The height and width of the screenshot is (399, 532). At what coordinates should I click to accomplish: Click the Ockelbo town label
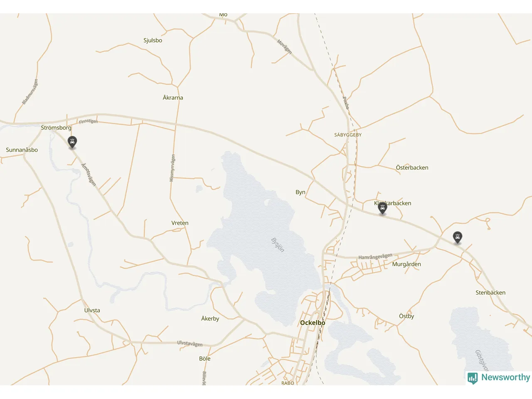313,323
